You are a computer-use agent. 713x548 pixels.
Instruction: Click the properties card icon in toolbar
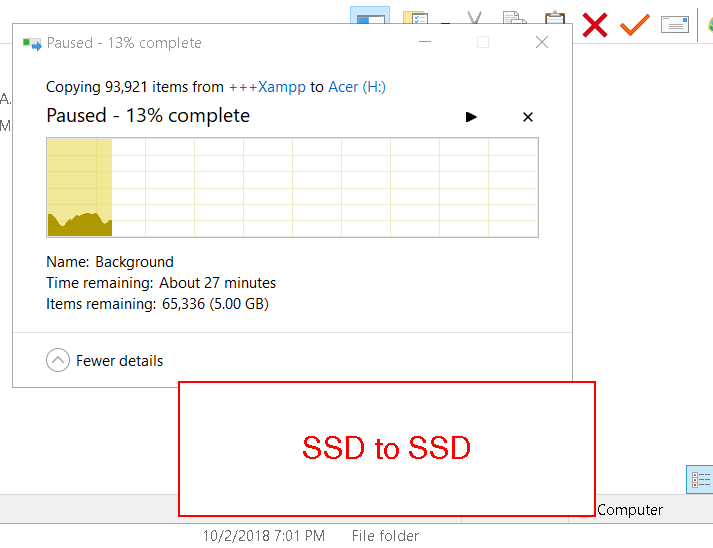pyautogui.click(x=675, y=25)
